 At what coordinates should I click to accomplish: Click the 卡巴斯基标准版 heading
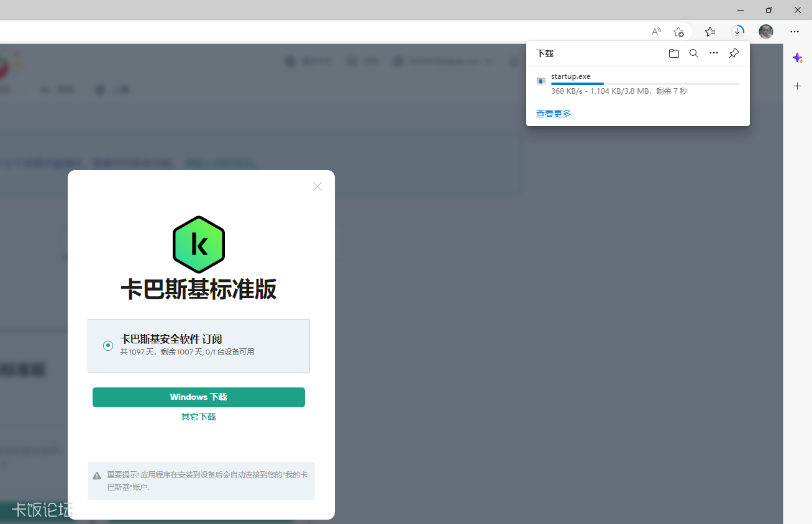(199, 290)
